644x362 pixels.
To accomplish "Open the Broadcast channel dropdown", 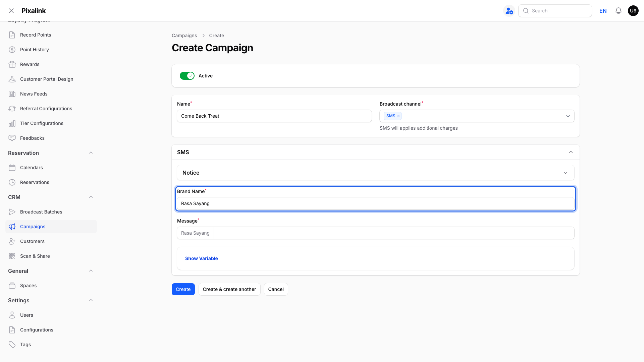I will (477, 116).
